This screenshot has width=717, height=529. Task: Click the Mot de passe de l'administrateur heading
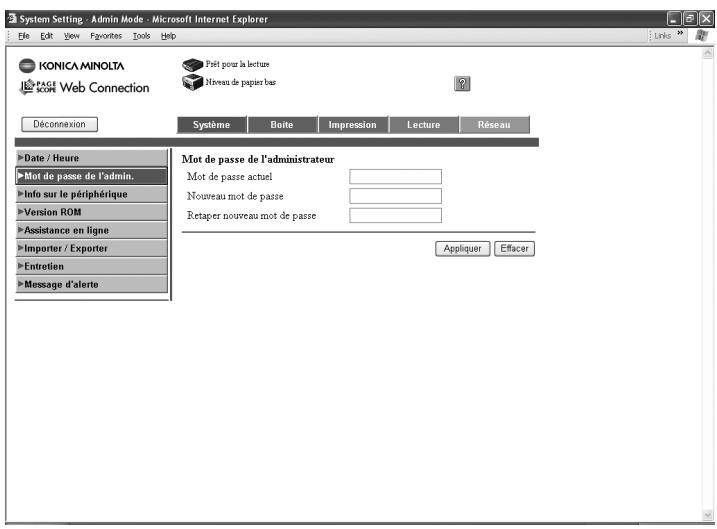coord(258,159)
